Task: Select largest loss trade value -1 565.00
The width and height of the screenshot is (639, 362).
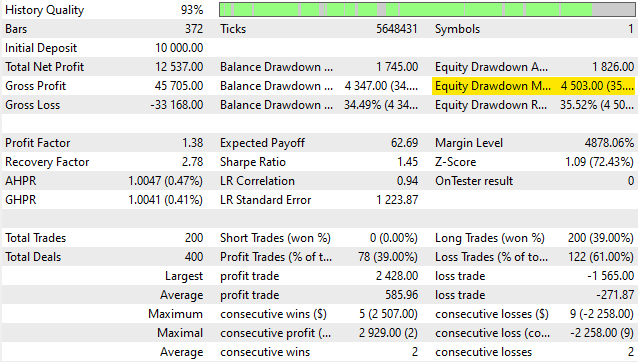Action: [610, 276]
